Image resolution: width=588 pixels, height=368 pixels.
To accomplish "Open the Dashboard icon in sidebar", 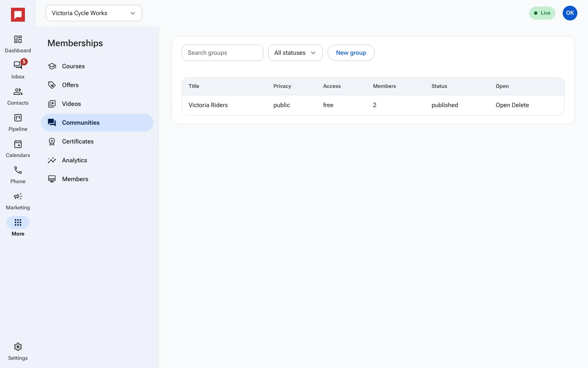I will 18,39.
